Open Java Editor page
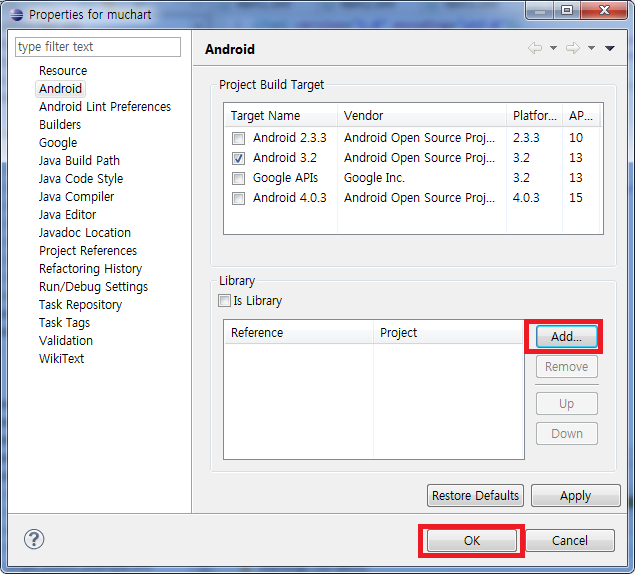 click(x=68, y=215)
